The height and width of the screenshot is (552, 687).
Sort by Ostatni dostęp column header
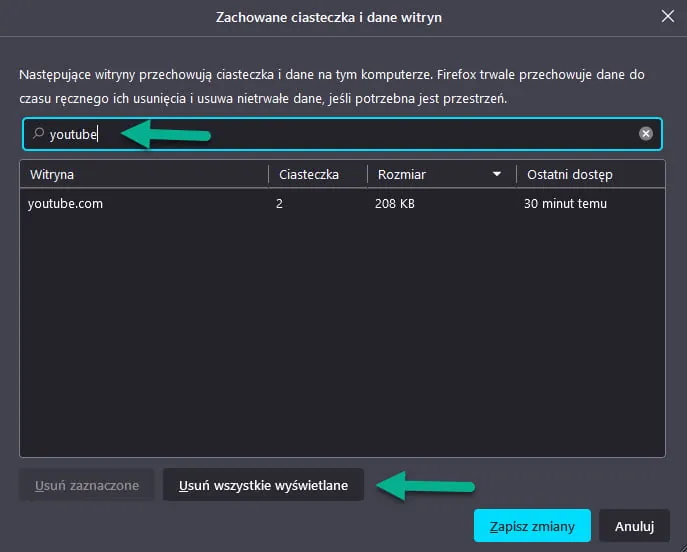point(591,174)
